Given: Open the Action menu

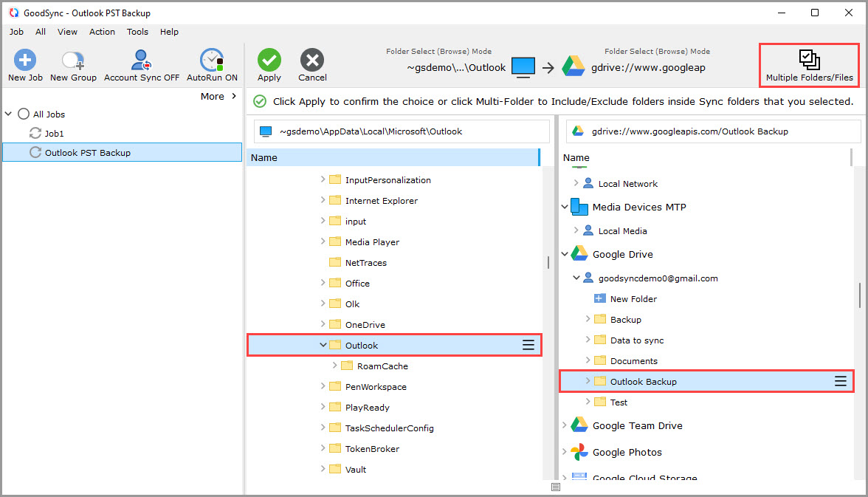Looking at the screenshot, I should 102,32.
